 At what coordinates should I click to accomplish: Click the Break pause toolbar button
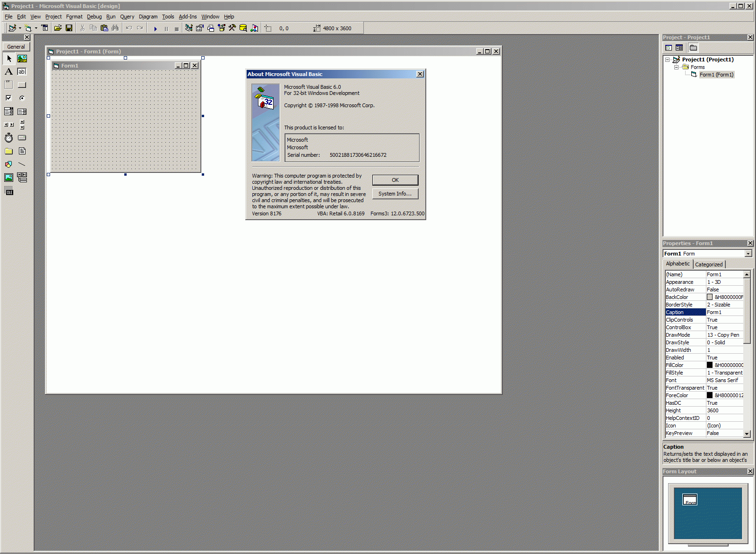[166, 29]
